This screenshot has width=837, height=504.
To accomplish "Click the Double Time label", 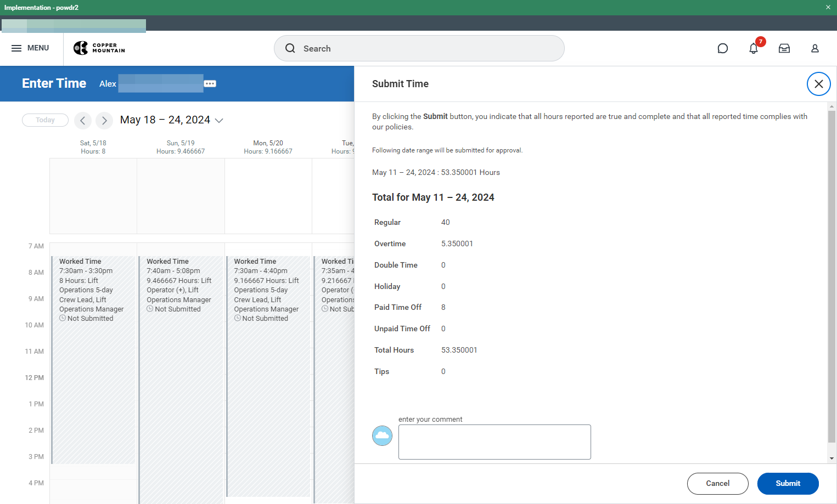I will click(x=396, y=265).
